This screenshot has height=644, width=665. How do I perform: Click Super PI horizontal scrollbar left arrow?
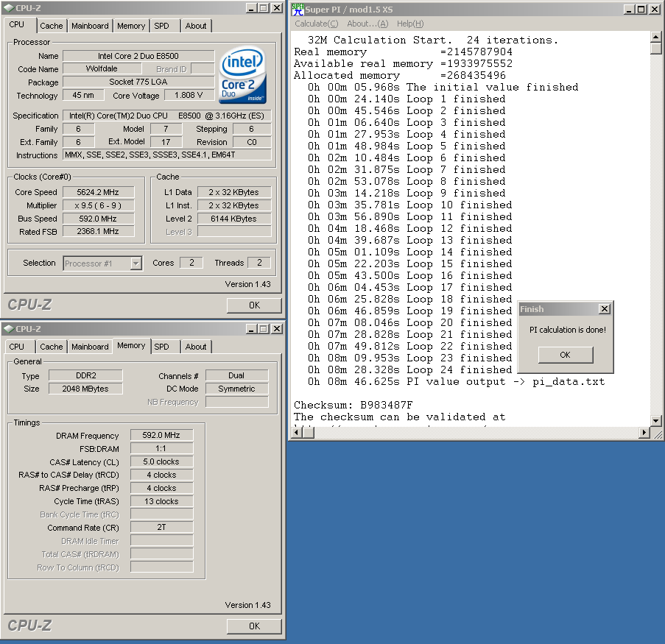297,433
